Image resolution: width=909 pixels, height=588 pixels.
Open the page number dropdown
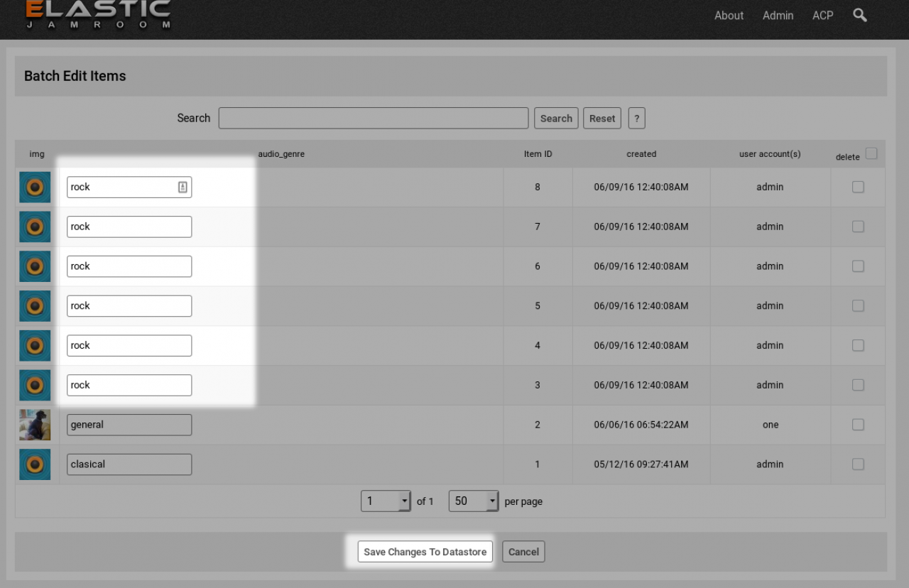tap(386, 501)
